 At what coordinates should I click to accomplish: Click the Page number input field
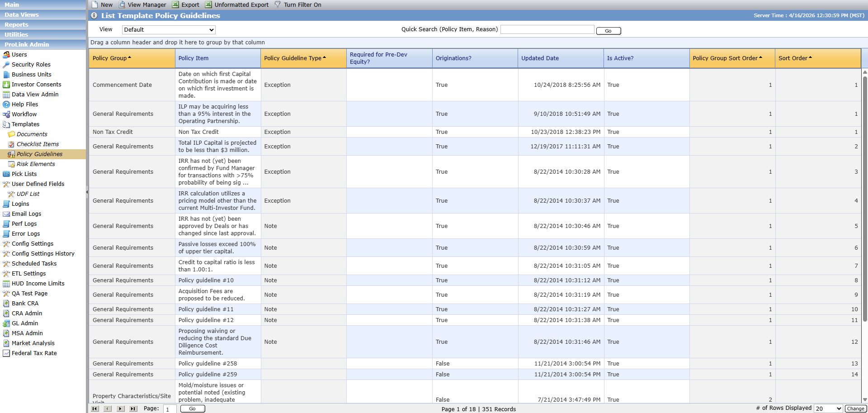click(x=170, y=409)
